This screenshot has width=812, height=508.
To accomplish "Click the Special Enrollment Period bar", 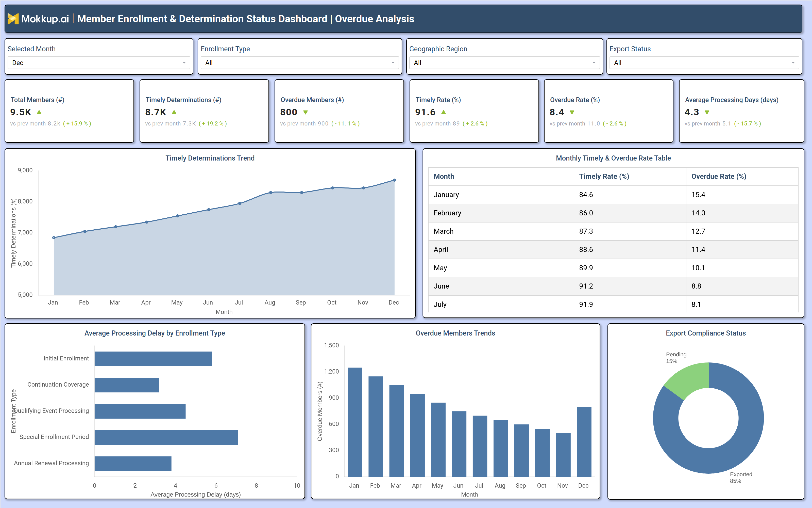I will click(x=166, y=437).
